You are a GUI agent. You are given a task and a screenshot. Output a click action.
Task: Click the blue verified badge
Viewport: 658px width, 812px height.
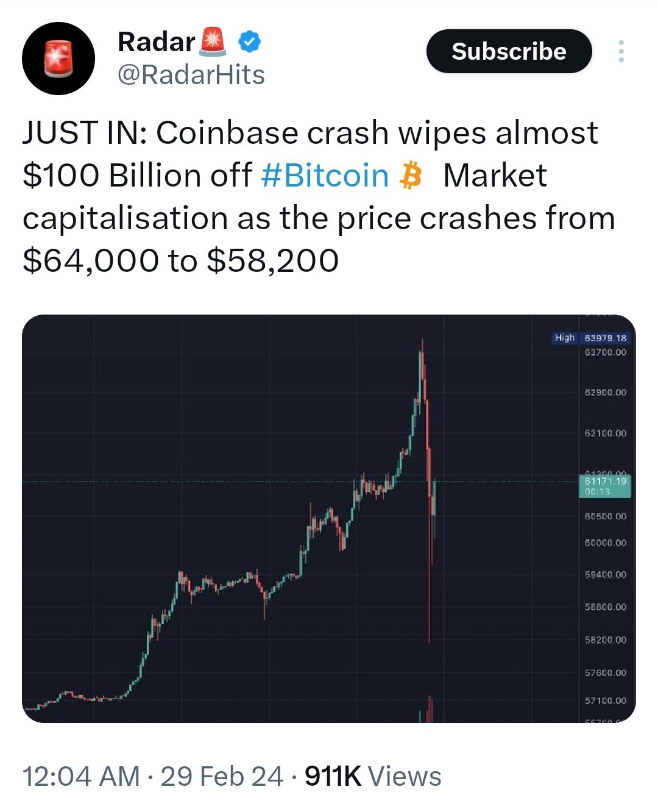[250, 41]
